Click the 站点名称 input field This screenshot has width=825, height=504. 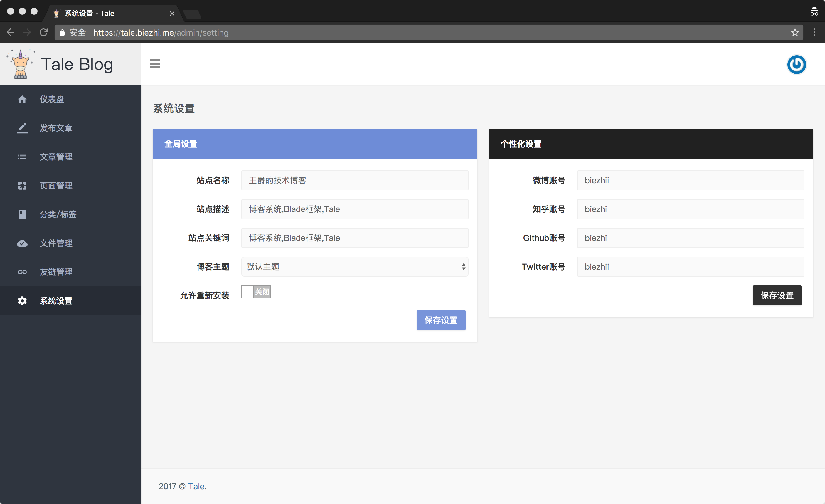click(x=355, y=180)
